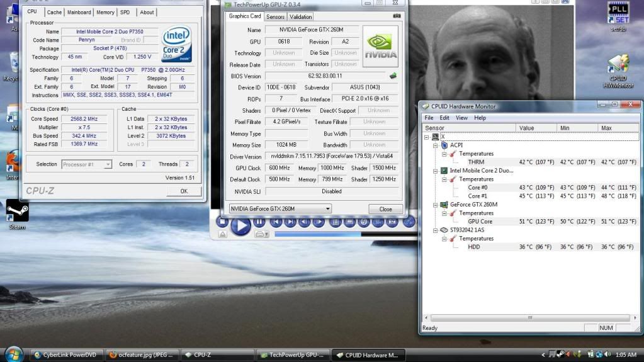This screenshot has width=644, height=362.
Task: Collapse the ST932042 1AS drive node
Action: point(436,230)
